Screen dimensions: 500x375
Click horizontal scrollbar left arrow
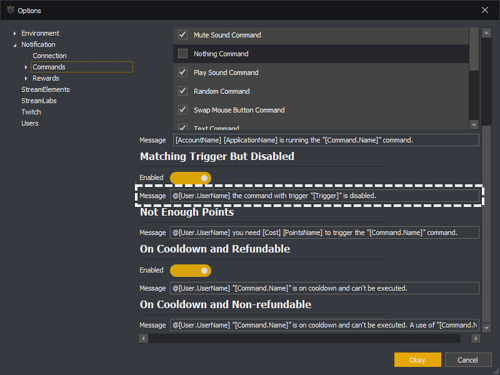coord(143,339)
